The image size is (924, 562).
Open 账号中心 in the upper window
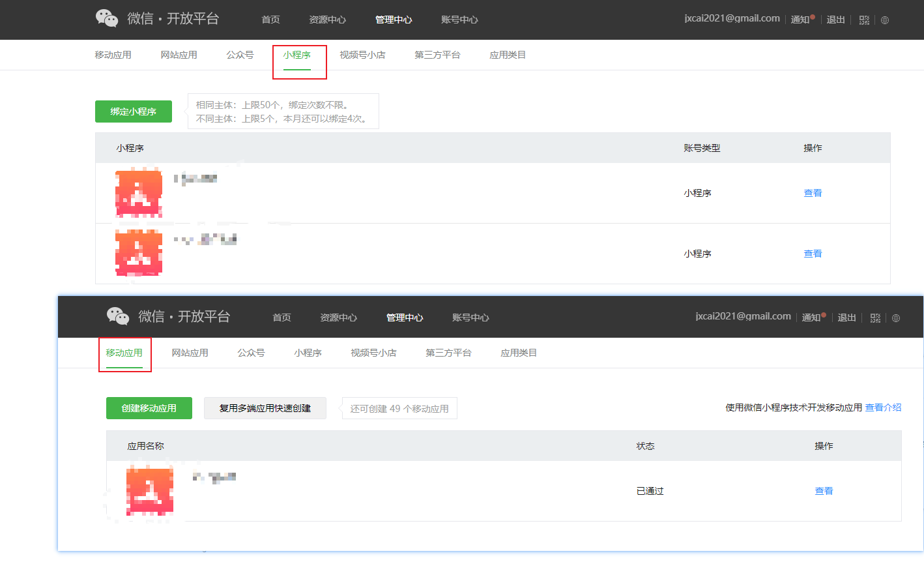(459, 20)
